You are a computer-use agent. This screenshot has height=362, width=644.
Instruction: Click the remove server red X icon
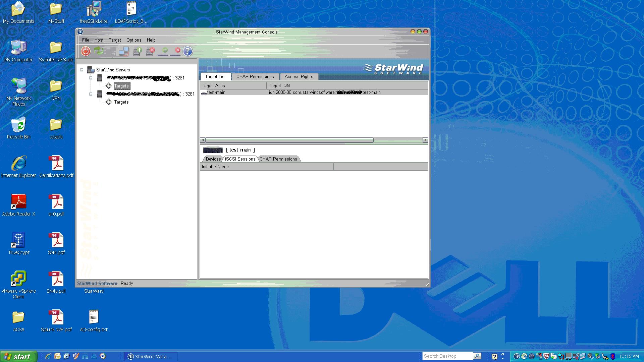[x=150, y=51]
